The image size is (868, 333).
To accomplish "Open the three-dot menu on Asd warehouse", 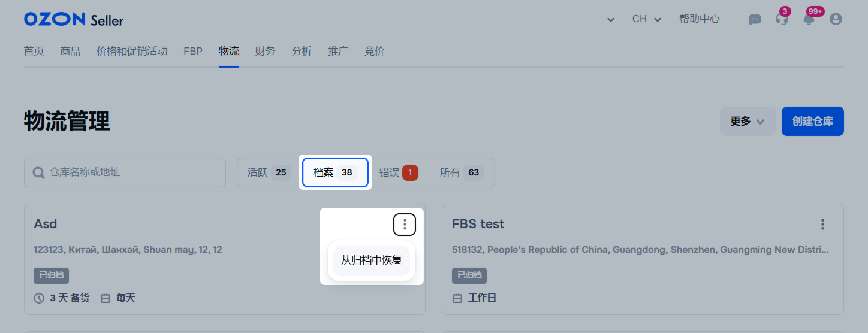I will (405, 225).
